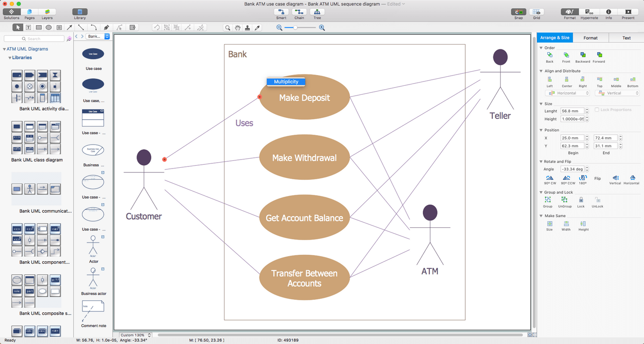This screenshot has width=644, height=344.
Task: Switch to the Text tab
Action: [x=626, y=38]
